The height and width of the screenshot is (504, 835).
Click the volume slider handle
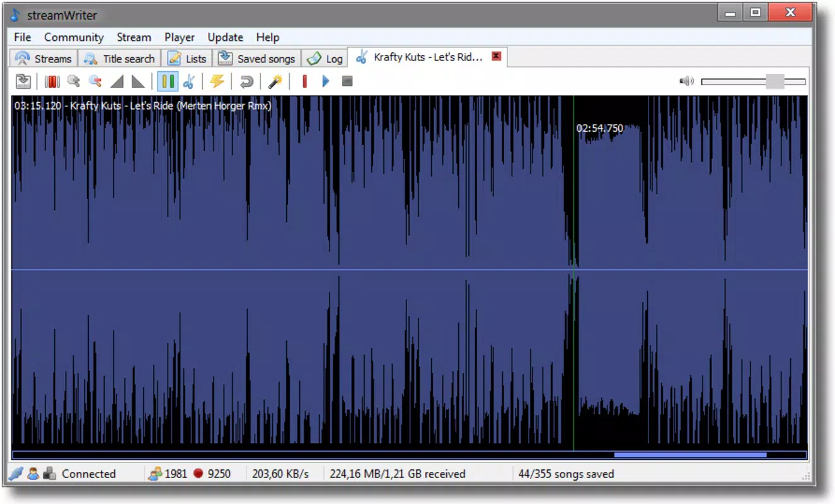pyautogui.click(x=775, y=81)
